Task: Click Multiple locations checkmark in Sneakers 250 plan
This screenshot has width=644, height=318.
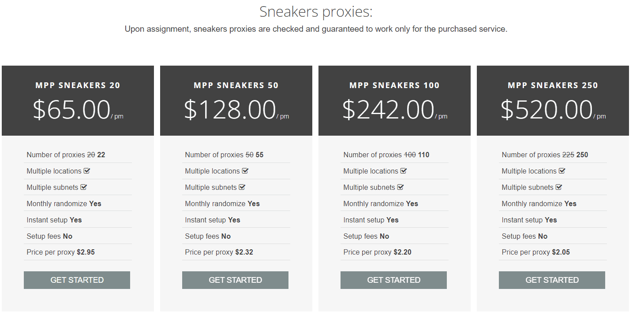Action: click(x=562, y=171)
